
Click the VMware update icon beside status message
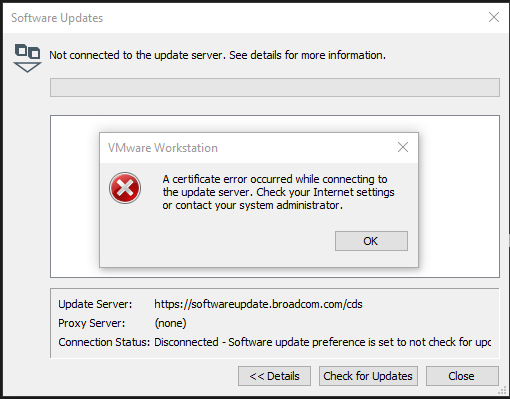27,58
